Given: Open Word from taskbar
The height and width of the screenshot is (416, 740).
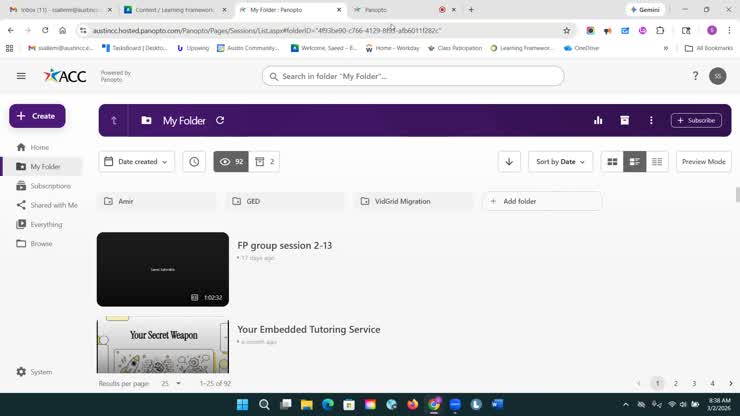Looking at the screenshot, I should point(497,404).
